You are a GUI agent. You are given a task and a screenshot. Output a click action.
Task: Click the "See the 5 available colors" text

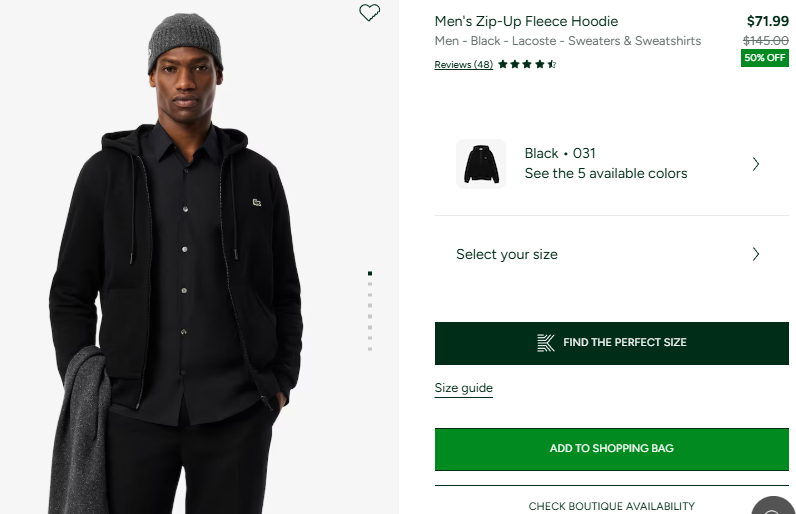(x=606, y=173)
